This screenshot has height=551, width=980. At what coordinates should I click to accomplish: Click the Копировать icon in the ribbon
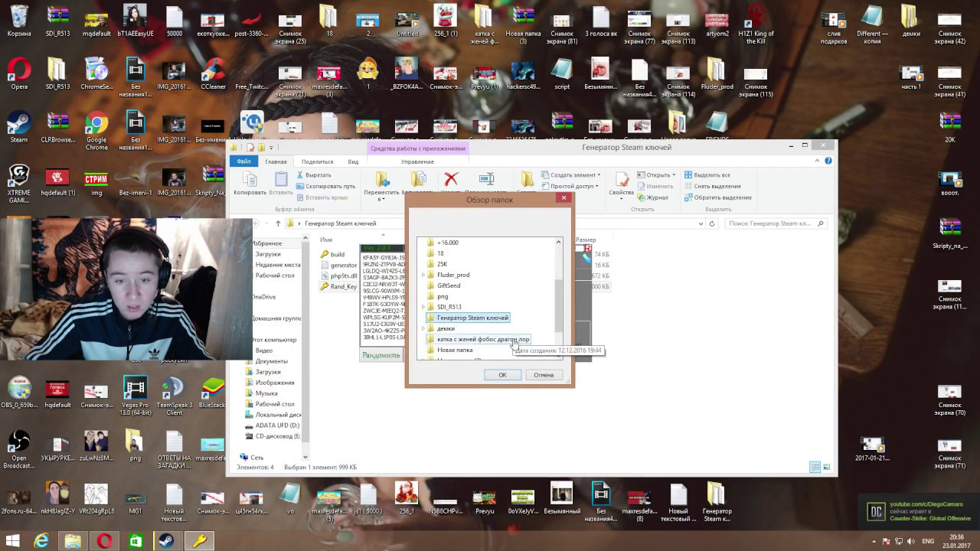[250, 180]
